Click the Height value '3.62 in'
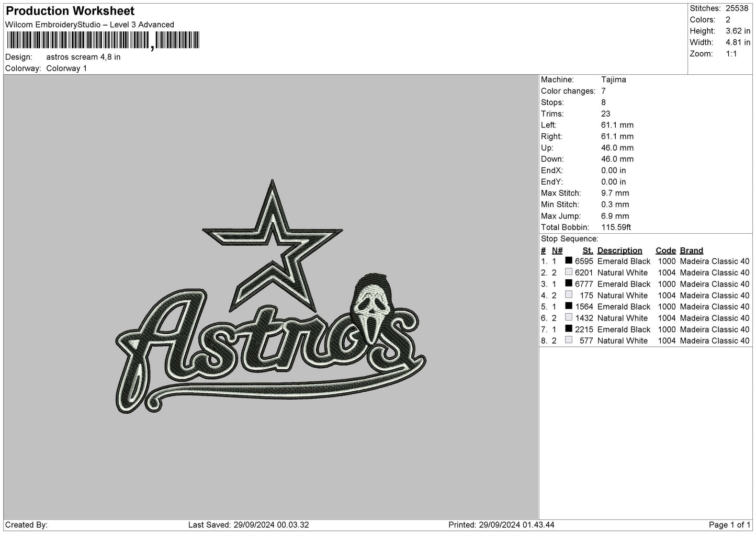The width and height of the screenshot is (756, 534). [x=738, y=31]
